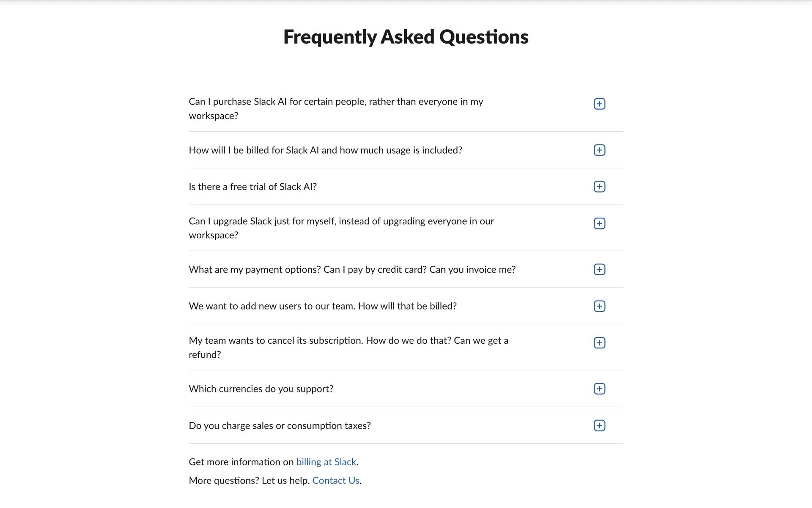The width and height of the screenshot is (812, 508).
Task: Expand 'What are my payment options?' question
Action: click(352, 270)
